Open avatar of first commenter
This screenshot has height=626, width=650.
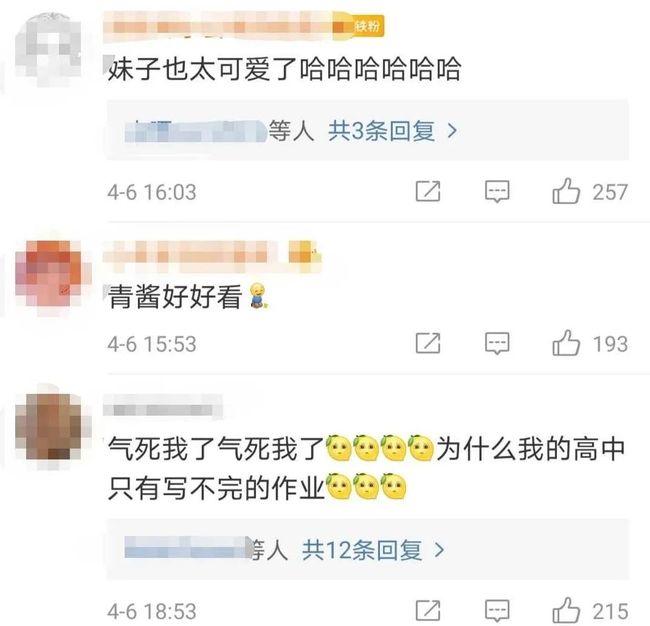coord(49,49)
